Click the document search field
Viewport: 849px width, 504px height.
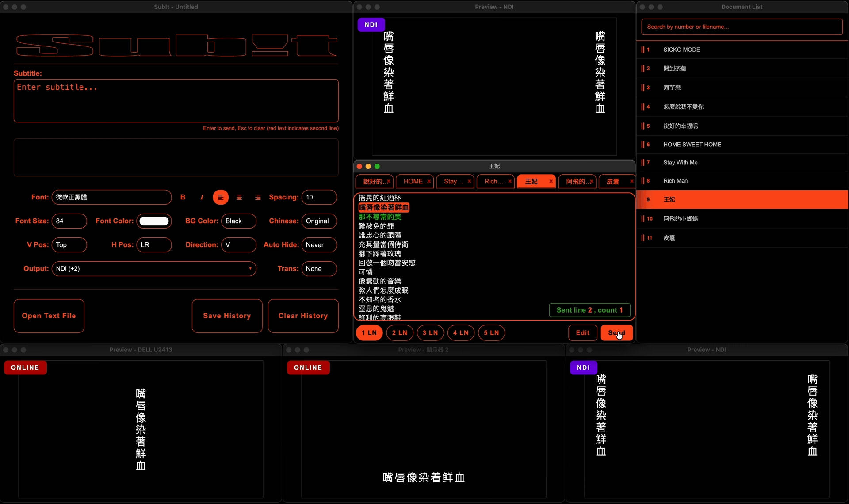pyautogui.click(x=742, y=27)
